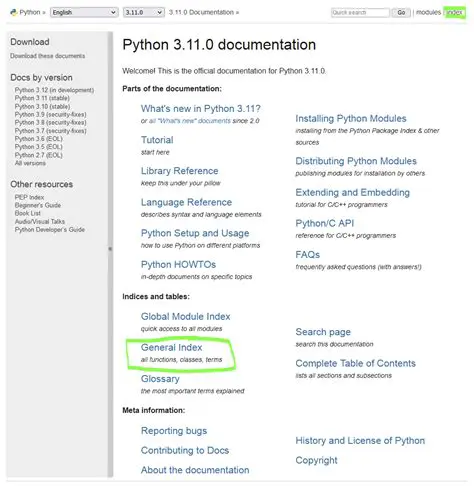Open the Python HOWTOs link

178,264
